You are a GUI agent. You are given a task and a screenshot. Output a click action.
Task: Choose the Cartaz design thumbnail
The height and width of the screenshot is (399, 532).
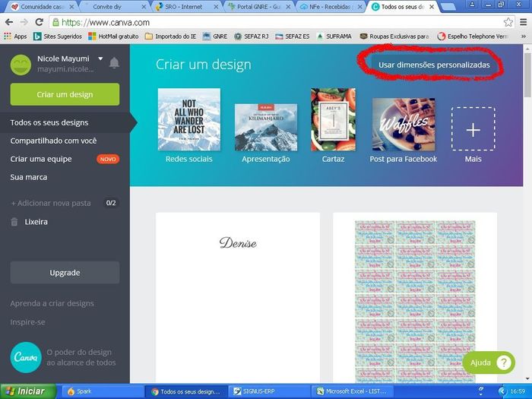click(333, 119)
